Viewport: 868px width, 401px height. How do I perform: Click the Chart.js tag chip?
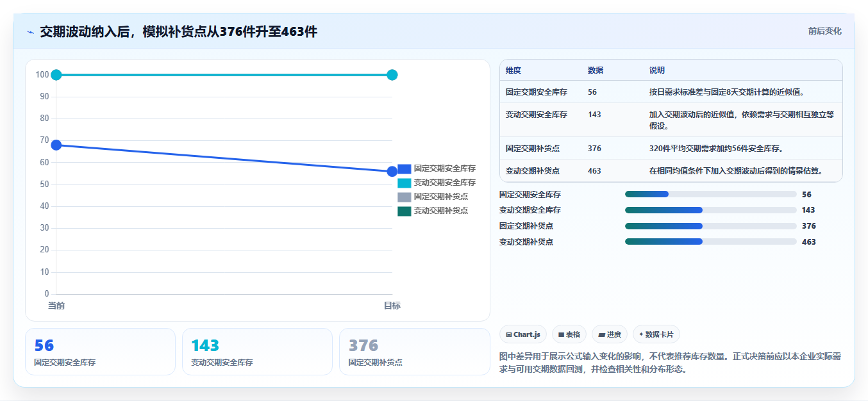click(x=522, y=334)
